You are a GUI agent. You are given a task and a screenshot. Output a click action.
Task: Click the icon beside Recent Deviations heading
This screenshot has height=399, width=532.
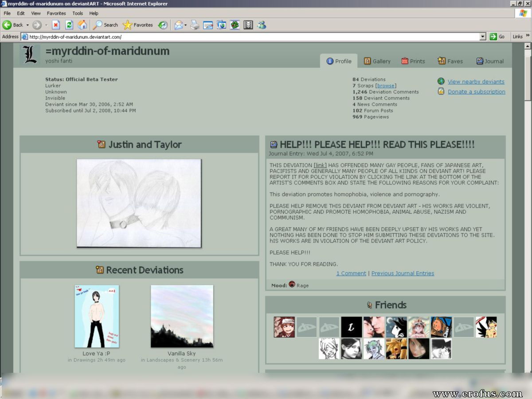100,270
